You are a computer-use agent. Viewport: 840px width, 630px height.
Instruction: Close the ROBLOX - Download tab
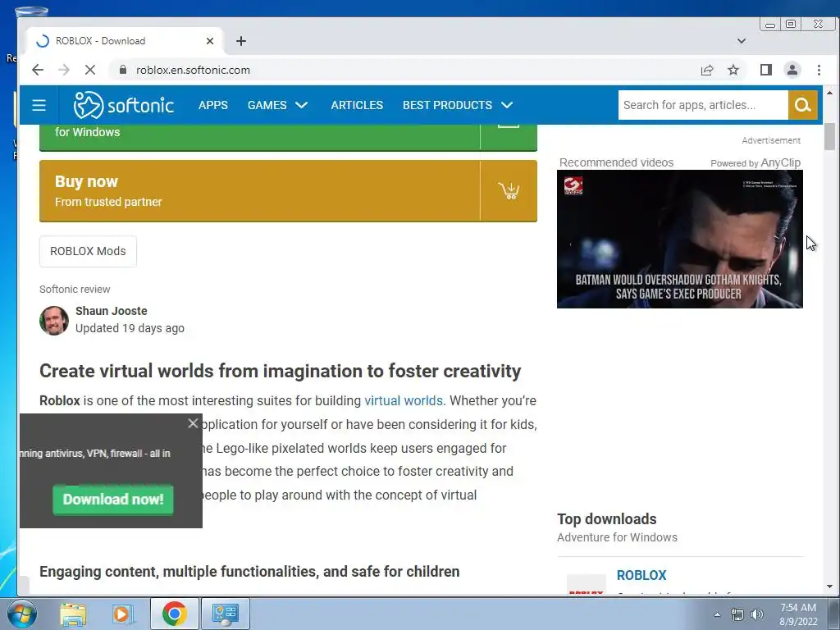[x=210, y=41]
